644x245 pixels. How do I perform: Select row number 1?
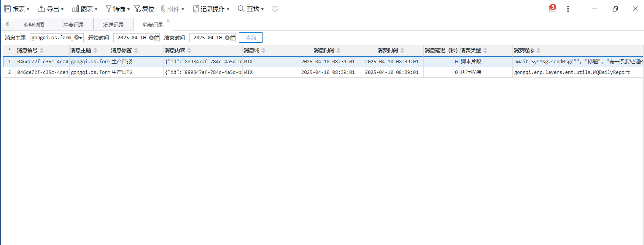pyautogui.click(x=10, y=61)
